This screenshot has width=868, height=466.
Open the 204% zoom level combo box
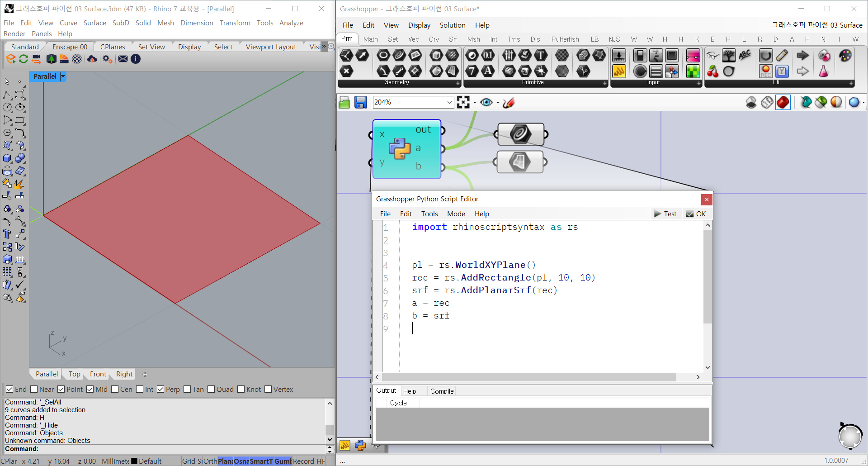[413, 102]
